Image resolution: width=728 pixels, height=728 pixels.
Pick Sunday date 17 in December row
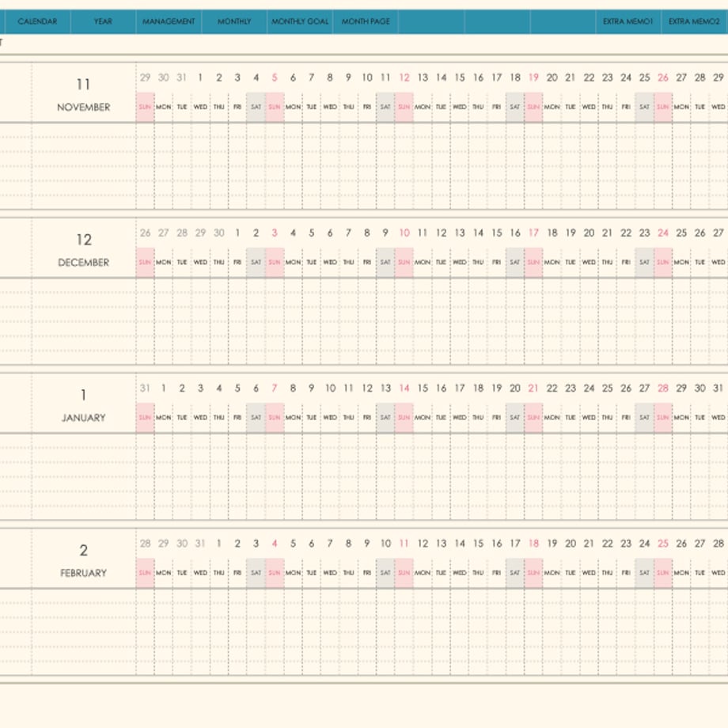click(533, 233)
